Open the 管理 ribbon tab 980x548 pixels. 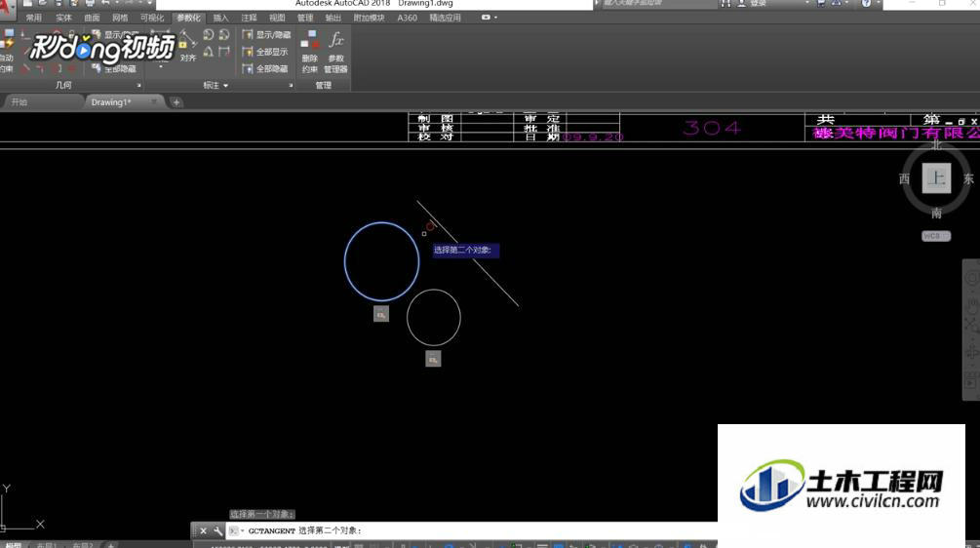(305, 18)
